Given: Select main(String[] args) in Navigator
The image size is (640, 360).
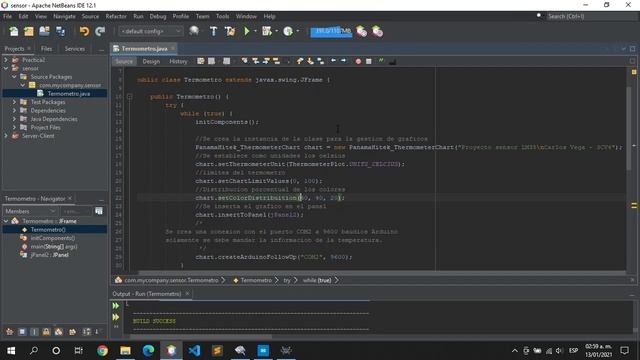Looking at the screenshot, I should [x=53, y=247].
